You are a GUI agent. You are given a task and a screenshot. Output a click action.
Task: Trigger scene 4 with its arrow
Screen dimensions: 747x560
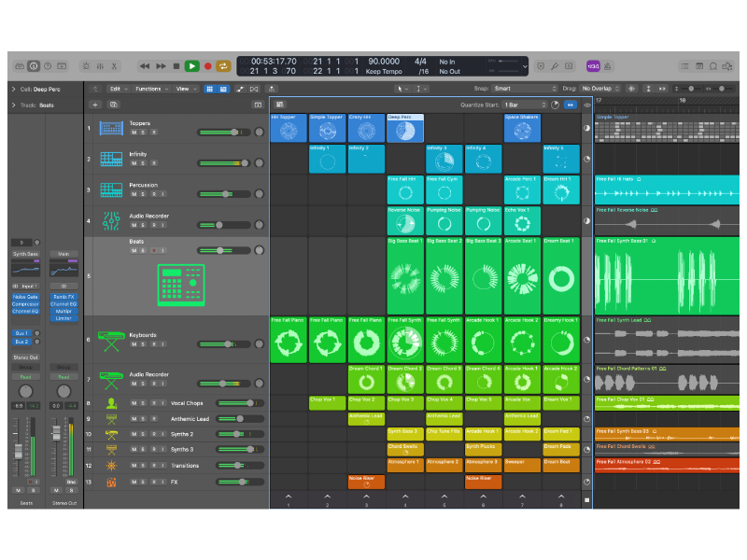pos(405,497)
